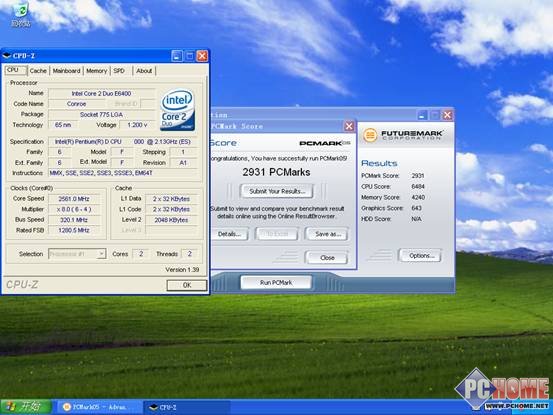
Task: Open the SPD tab in CPU-Z
Action: pyautogui.click(x=119, y=71)
